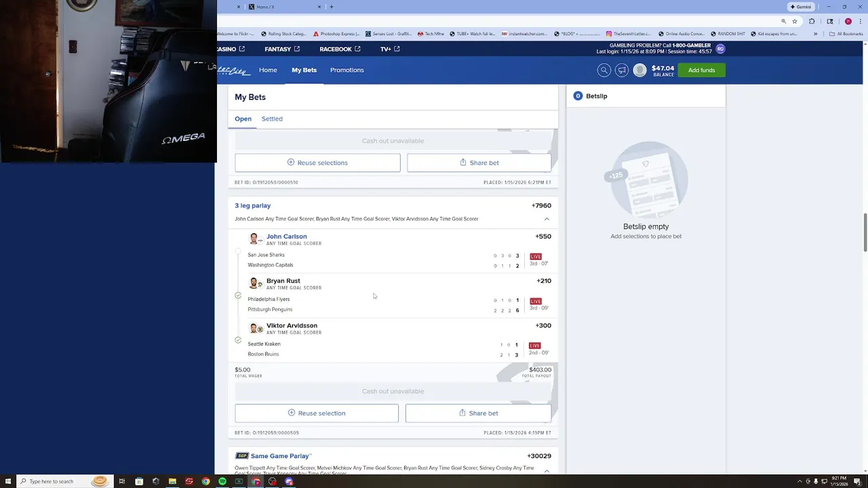Open the Gemini button in Chrome
The height and width of the screenshot is (488, 868).
tap(800, 7)
